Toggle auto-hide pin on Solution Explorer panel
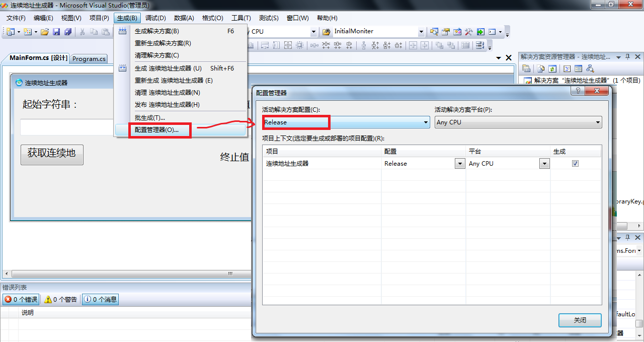The image size is (644, 342). [627, 56]
